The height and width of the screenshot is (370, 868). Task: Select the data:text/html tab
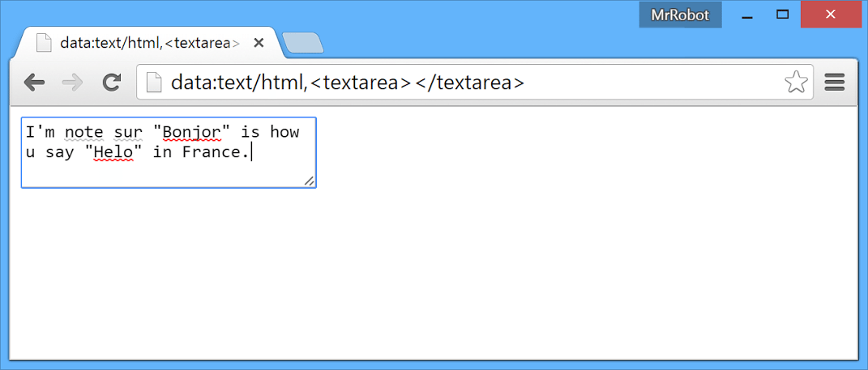pyautogui.click(x=149, y=43)
